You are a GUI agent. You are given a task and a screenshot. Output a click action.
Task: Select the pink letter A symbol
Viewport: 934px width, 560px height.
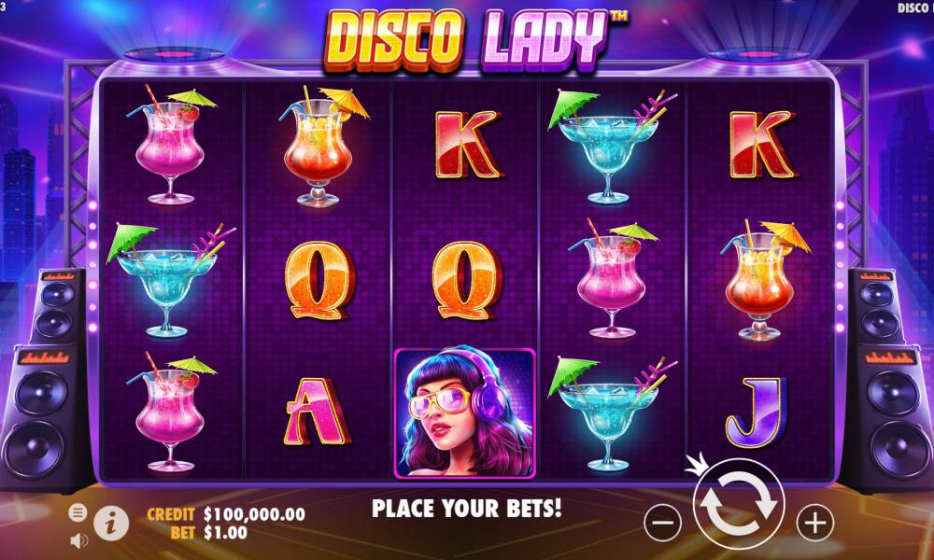click(315, 412)
